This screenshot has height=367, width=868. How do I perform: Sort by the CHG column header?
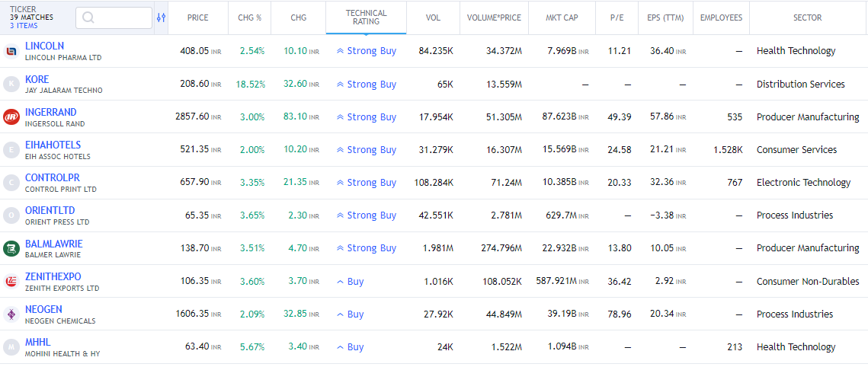[299, 18]
